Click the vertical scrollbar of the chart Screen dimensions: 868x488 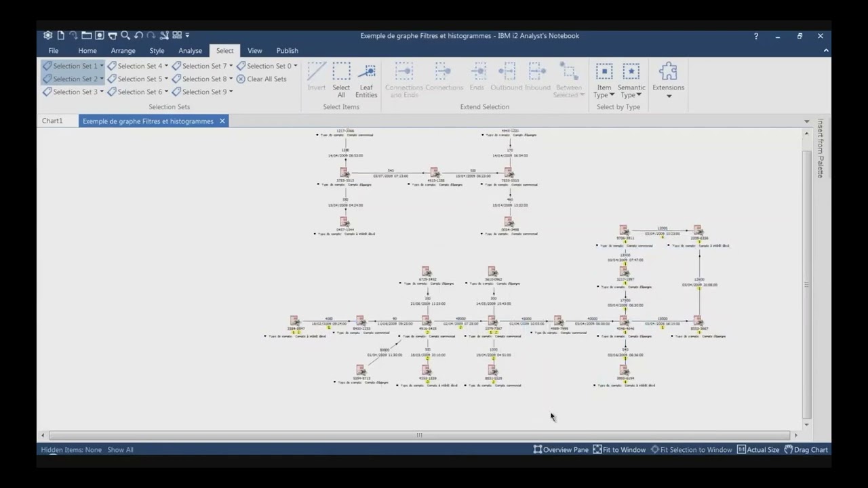806,285
